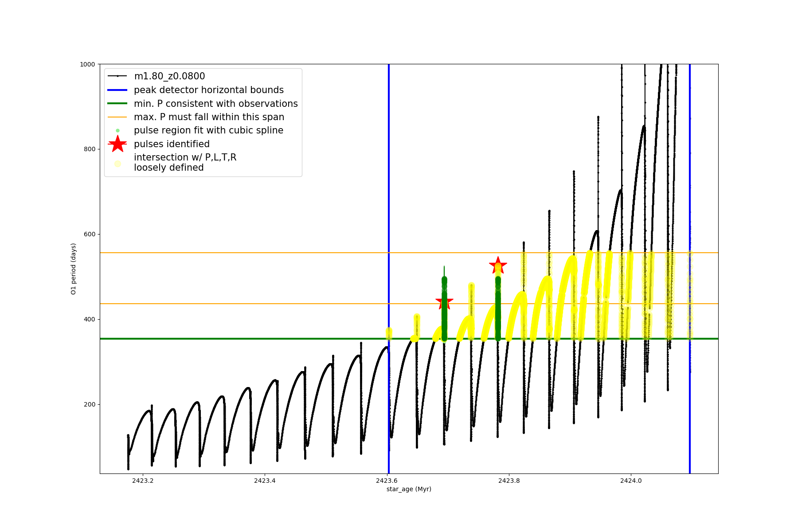This screenshot has height=532, width=798.
Task: Click the red star marker in the legend
Action: [117, 144]
